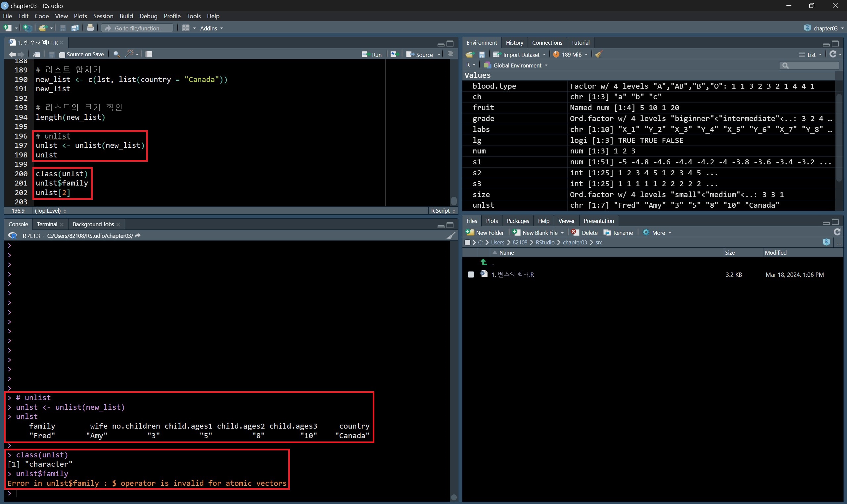Screen dimensions: 847x504
Task: Click the Go to file/function search field
Action: click(x=137, y=28)
